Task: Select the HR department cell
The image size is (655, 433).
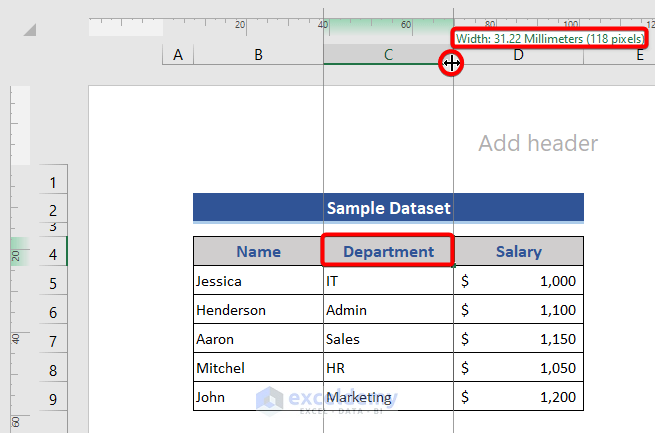Action: tap(388, 367)
